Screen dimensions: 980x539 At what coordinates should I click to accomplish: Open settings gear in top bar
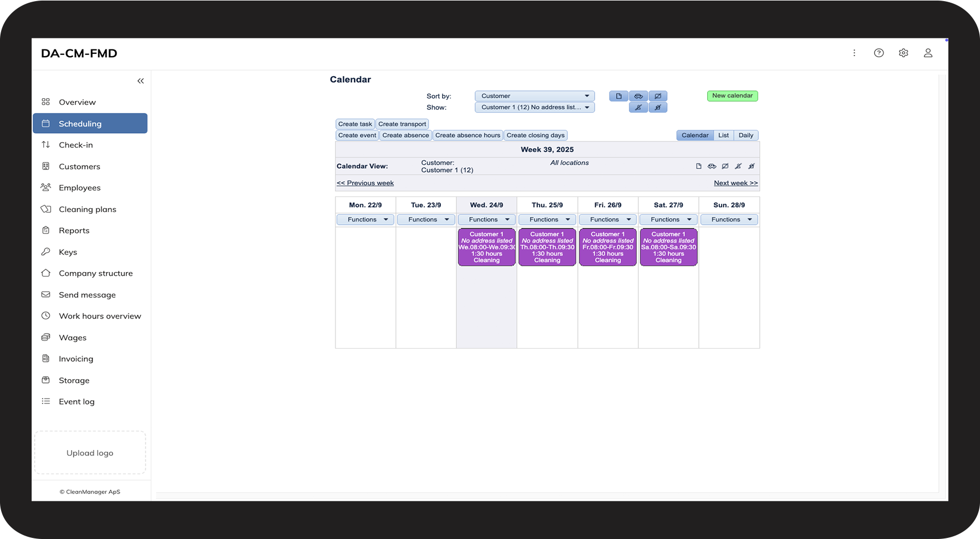click(903, 53)
